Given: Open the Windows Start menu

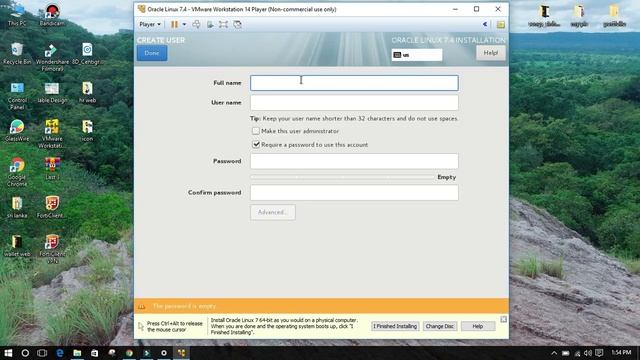Looking at the screenshot, I should [x=8, y=353].
